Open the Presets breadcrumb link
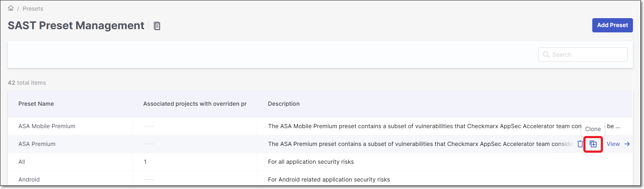The height and width of the screenshot is (189, 644). 33,9
